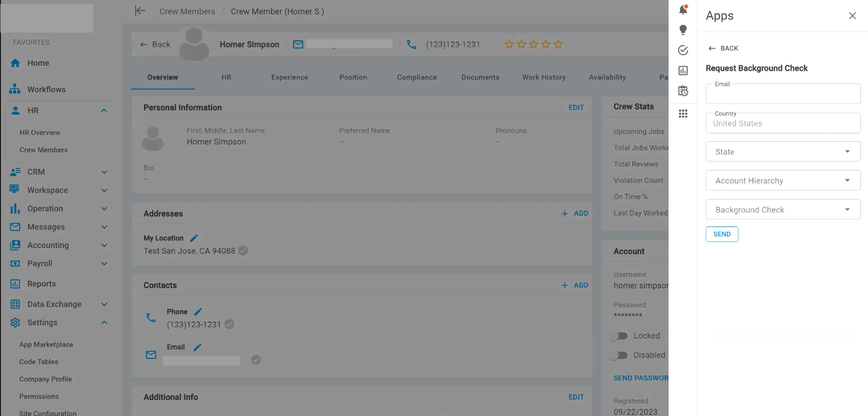Click the Country field
The width and height of the screenshot is (868, 416).
[783, 123]
